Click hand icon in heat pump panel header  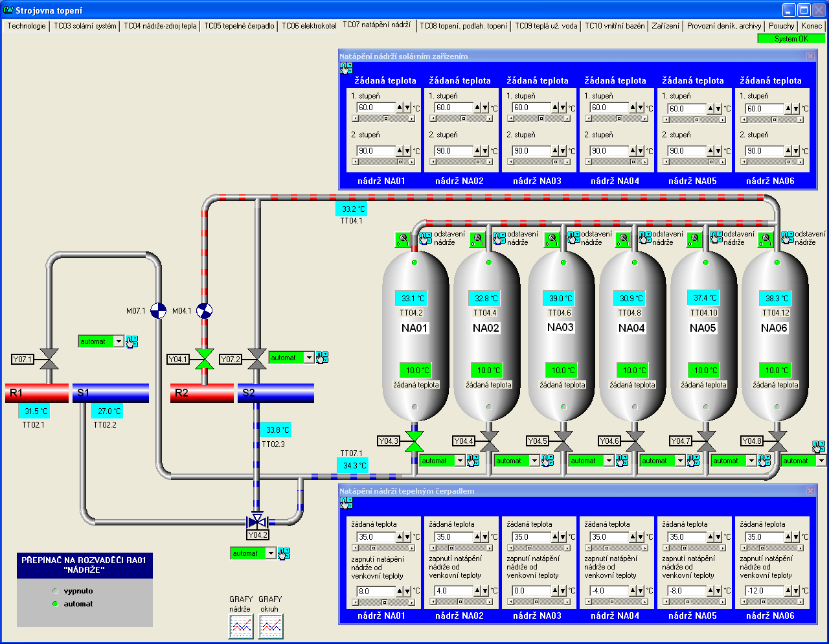(x=346, y=503)
